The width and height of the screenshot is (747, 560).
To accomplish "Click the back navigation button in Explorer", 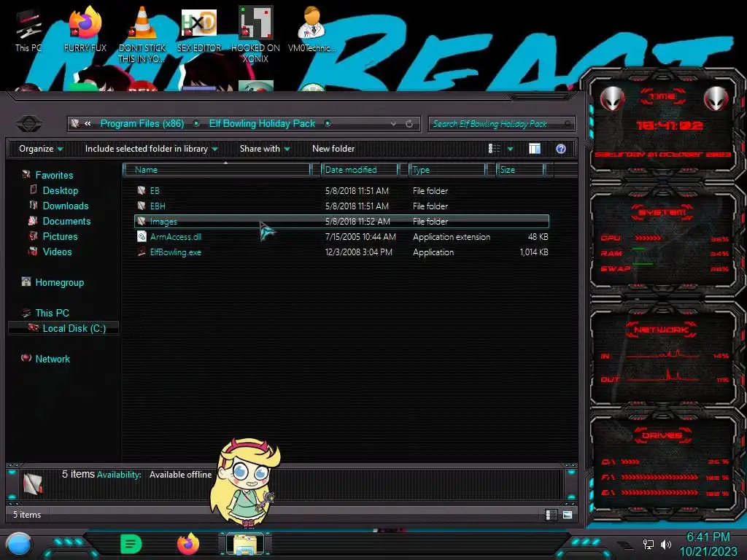I will tap(29, 124).
